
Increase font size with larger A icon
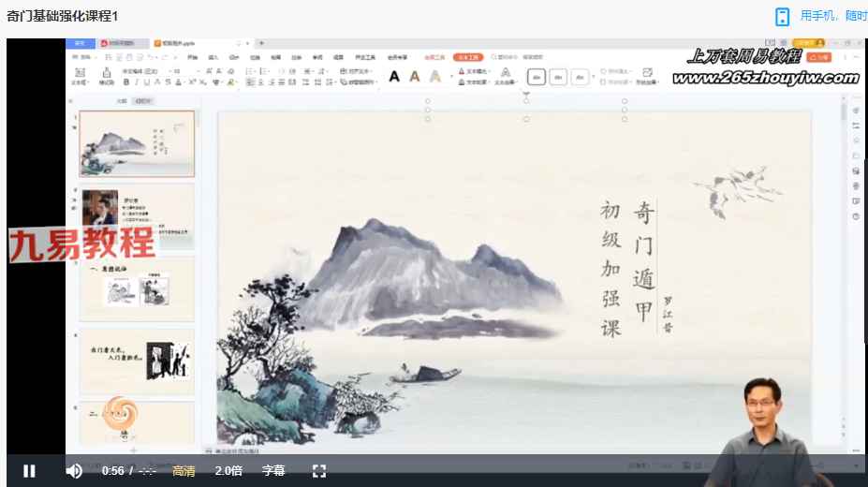tap(209, 71)
